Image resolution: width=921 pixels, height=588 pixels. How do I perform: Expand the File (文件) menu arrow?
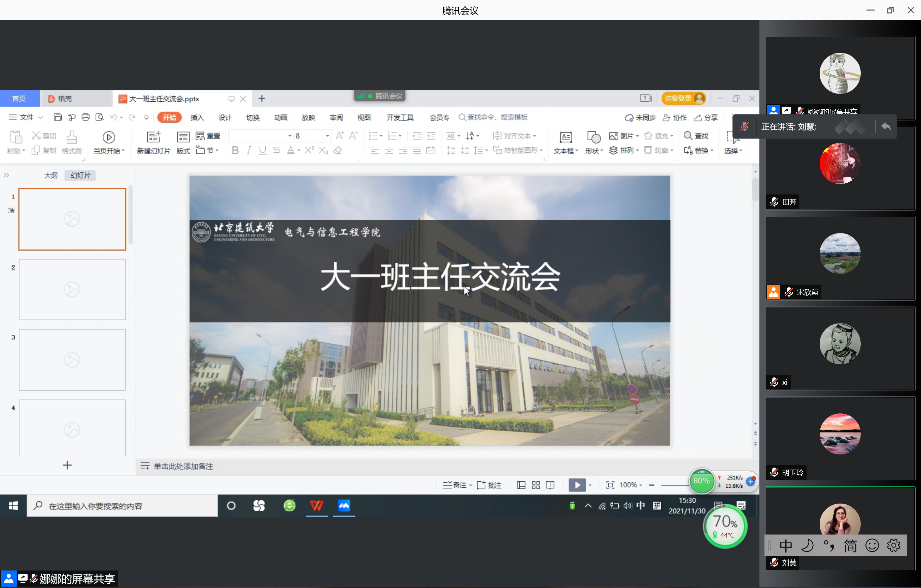click(x=40, y=117)
